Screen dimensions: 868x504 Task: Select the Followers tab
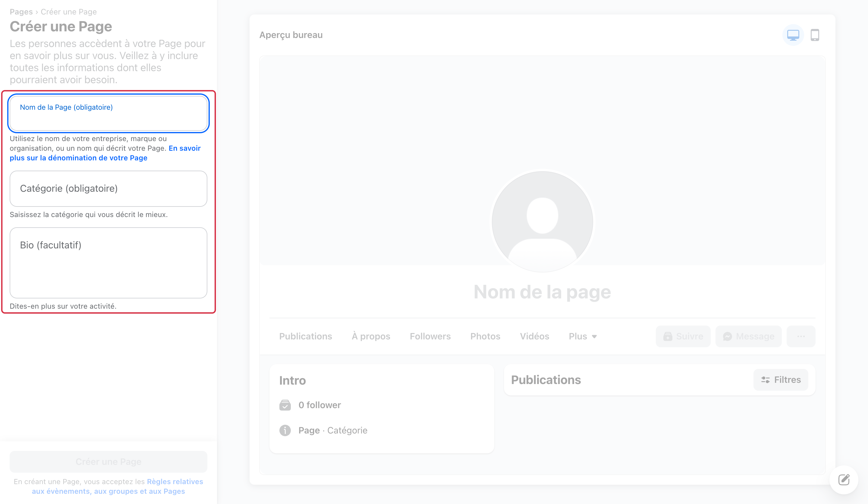coord(430,336)
